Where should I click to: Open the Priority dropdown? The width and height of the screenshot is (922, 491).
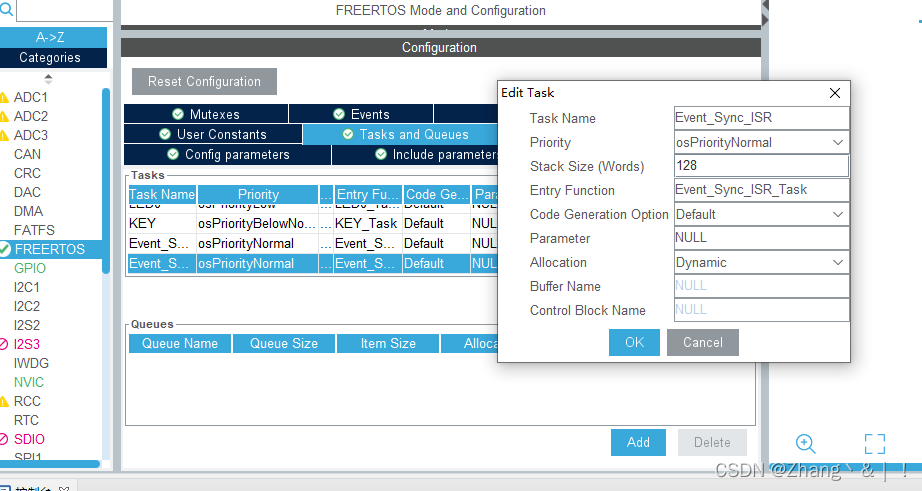(x=761, y=142)
